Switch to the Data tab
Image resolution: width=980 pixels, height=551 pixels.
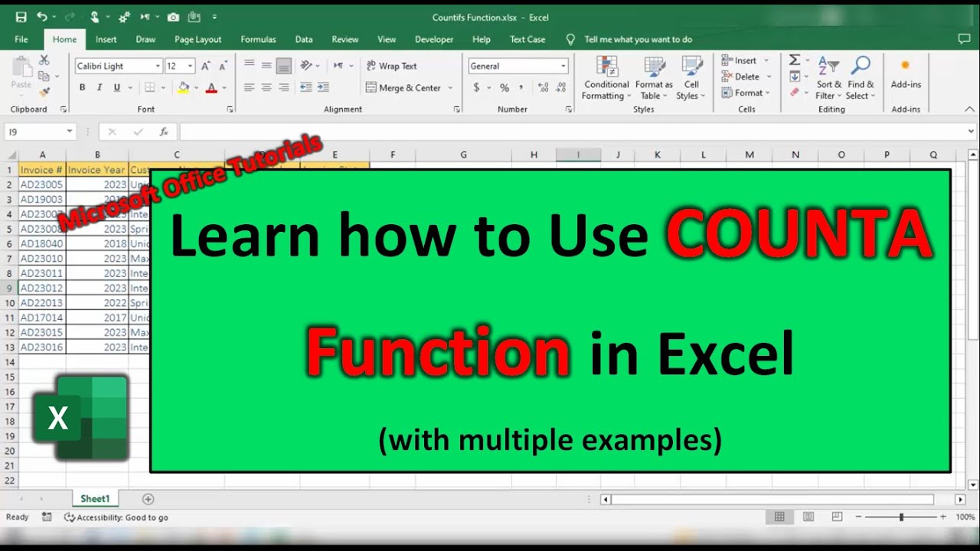tap(304, 39)
